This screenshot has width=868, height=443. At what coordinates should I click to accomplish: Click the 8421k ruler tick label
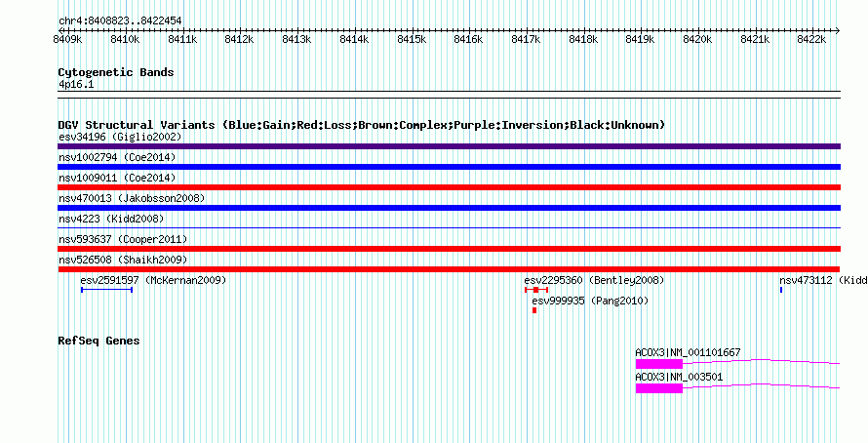pos(756,39)
